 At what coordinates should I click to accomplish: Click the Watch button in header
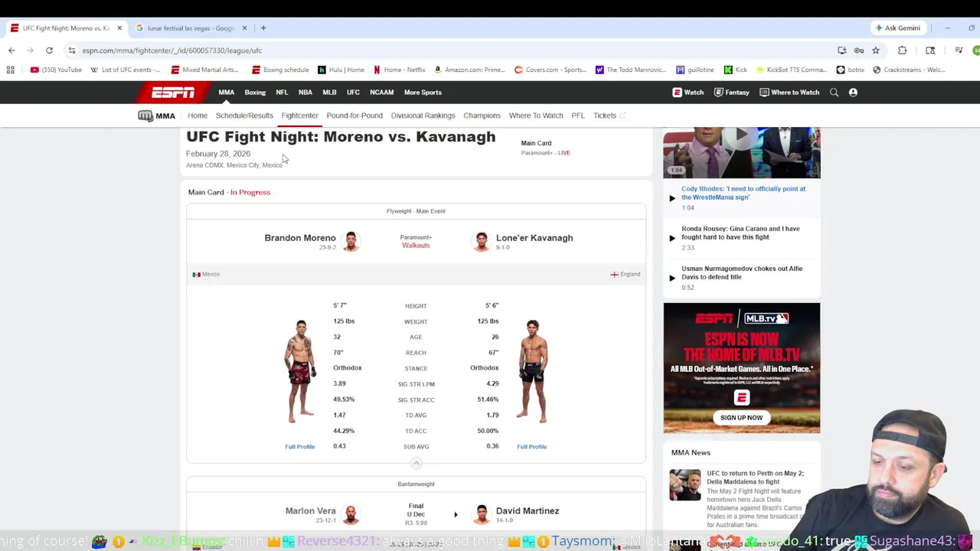pyautogui.click(x=688, y=93)
